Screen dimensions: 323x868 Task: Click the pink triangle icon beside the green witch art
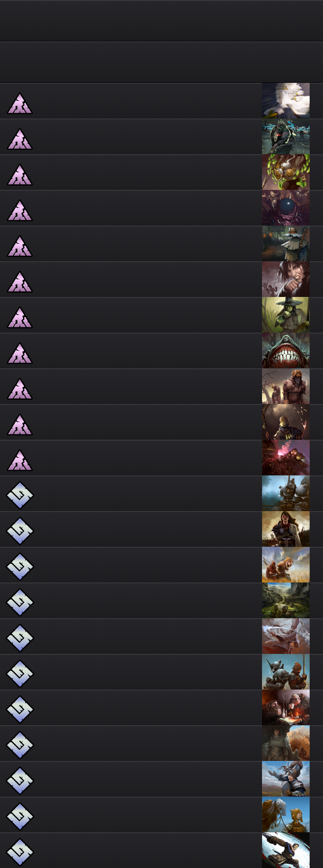[x=20, y=318]
